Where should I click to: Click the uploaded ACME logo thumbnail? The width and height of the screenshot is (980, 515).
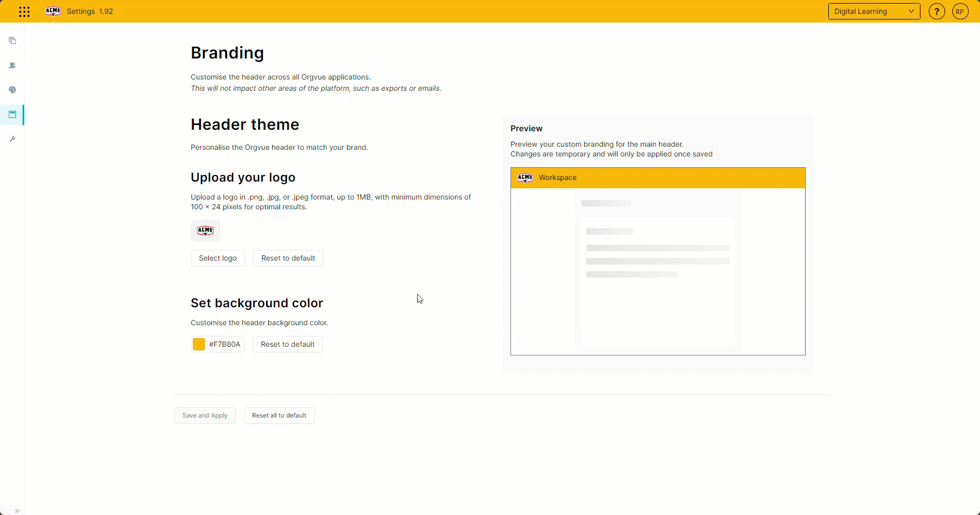coord(205,231)
